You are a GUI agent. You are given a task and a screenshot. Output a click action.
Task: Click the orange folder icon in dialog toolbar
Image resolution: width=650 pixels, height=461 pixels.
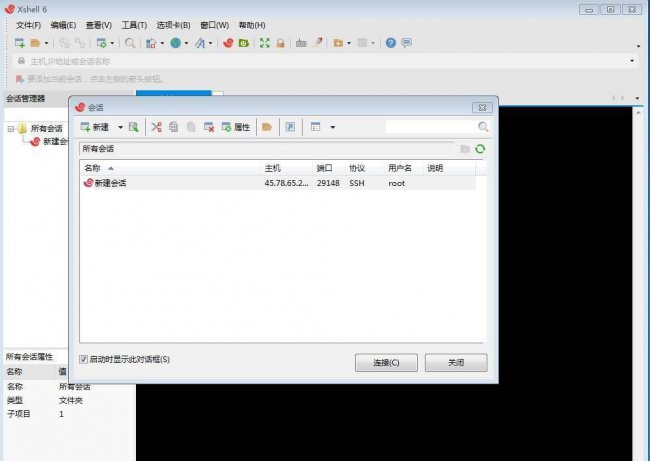pos(267,127)
